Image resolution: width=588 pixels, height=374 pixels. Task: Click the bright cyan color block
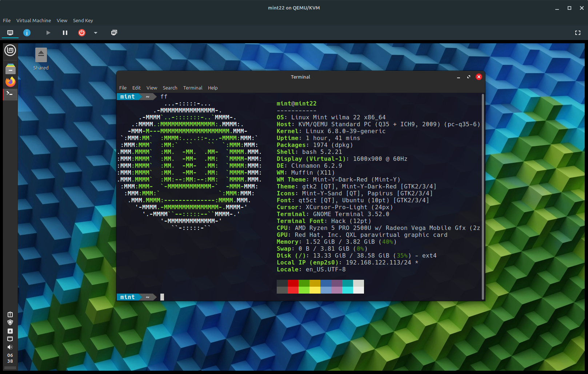point(348,290)
